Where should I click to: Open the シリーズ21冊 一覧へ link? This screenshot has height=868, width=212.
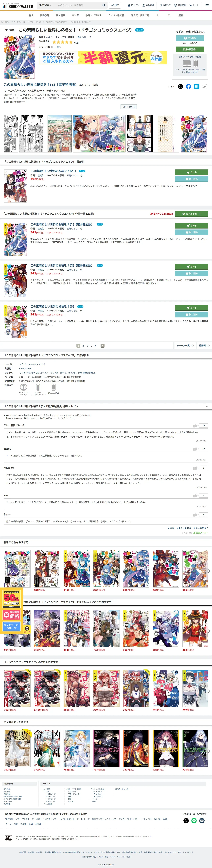(x=58, y=47)
